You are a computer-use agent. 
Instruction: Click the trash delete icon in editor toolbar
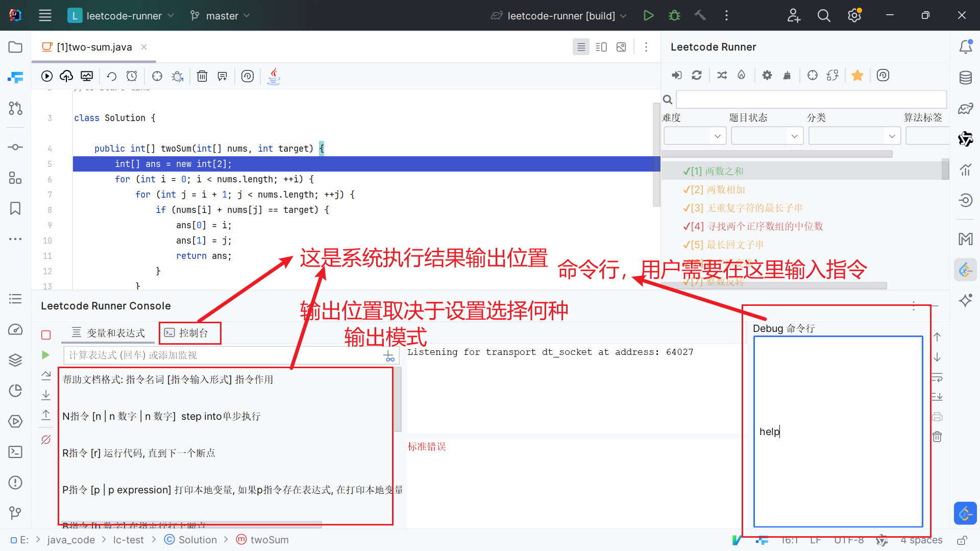202,76
